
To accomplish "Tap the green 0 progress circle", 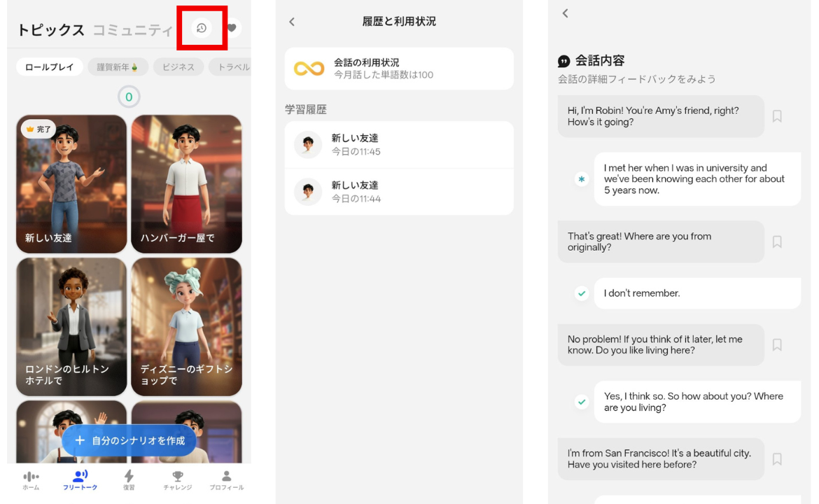I will (x=129, y=97).
